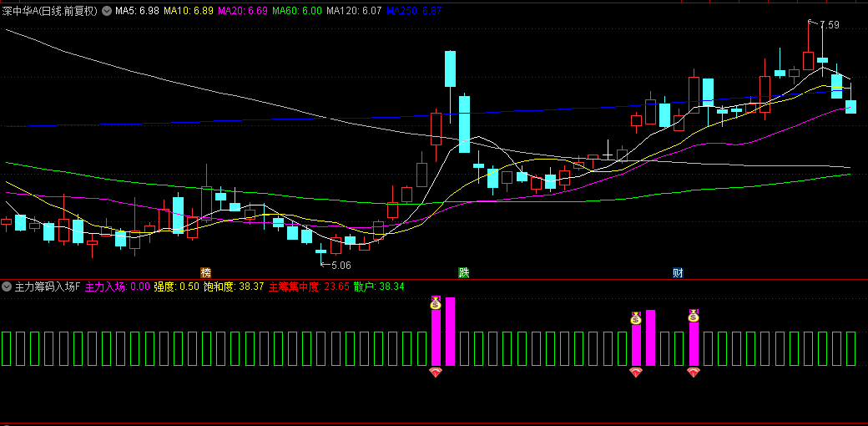Viewport: 868px width, 426px height.
Task: Open dropdown beside 主力筹码入场F indicator name
Action: pyautogui.click(x=7, y=287)
